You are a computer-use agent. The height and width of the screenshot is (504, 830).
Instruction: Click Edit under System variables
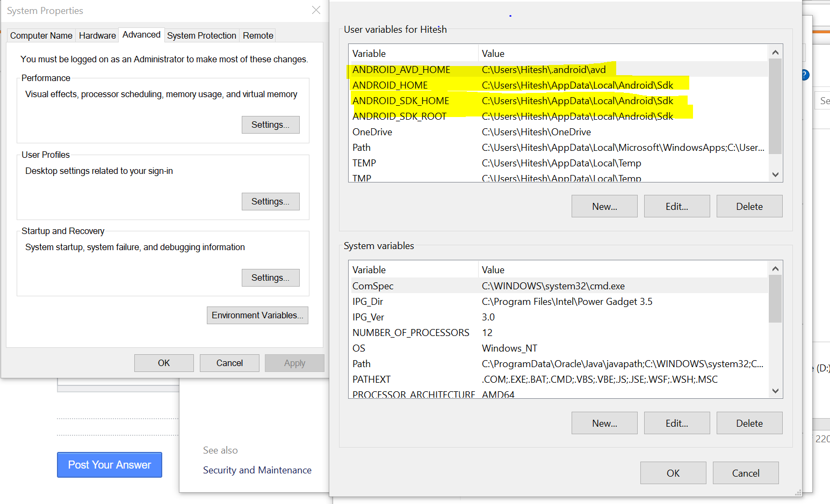pyautogui.click(x=676, y=423)
